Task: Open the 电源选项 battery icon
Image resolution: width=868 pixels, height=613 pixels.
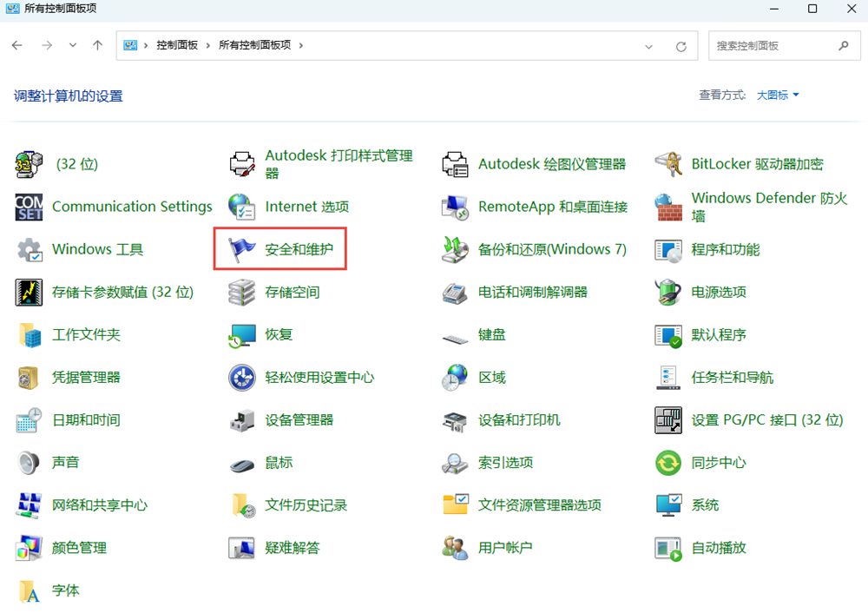Action: click(x=668, y=292)
